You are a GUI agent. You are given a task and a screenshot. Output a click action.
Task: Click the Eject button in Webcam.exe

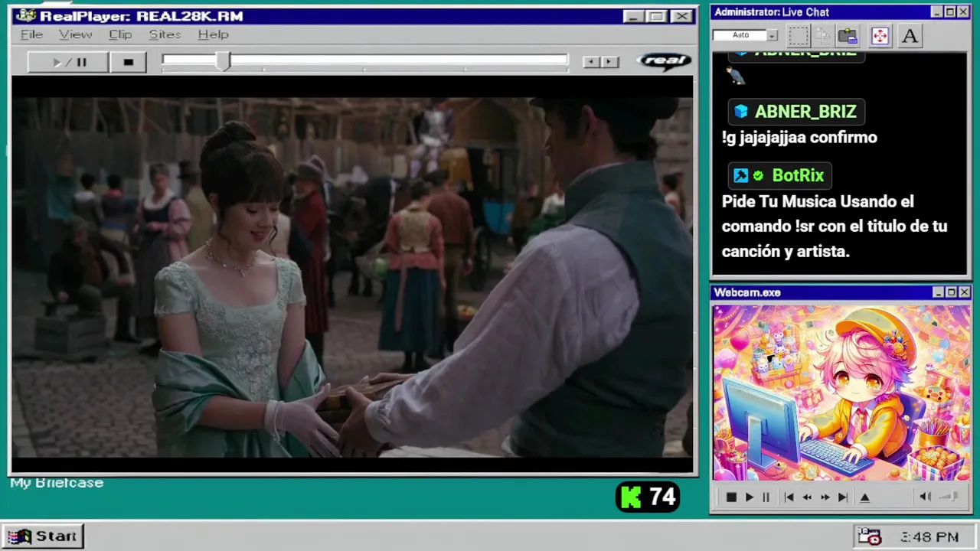[864, 497]
